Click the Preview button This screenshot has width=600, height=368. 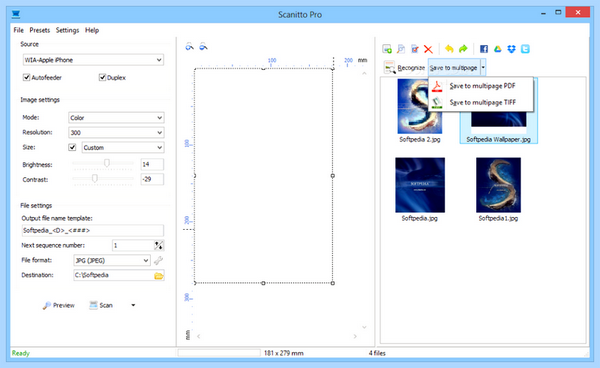pyautogui.click(x=59, y=305)
